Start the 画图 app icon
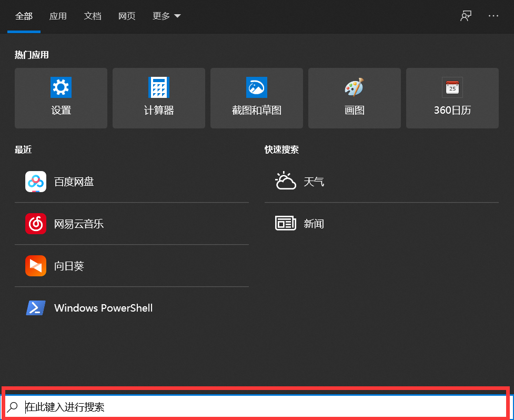Image resolution: width=514 pixels, height=420 pixels. 354,98
